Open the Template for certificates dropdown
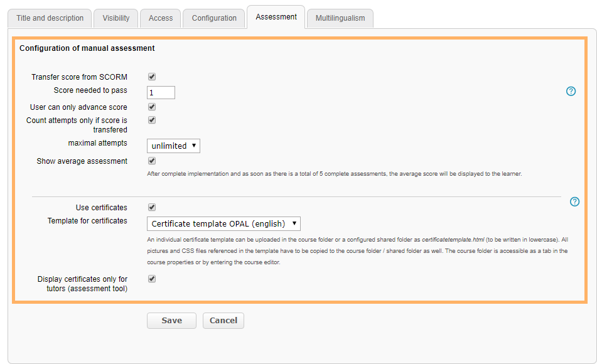 coord(224,223)
